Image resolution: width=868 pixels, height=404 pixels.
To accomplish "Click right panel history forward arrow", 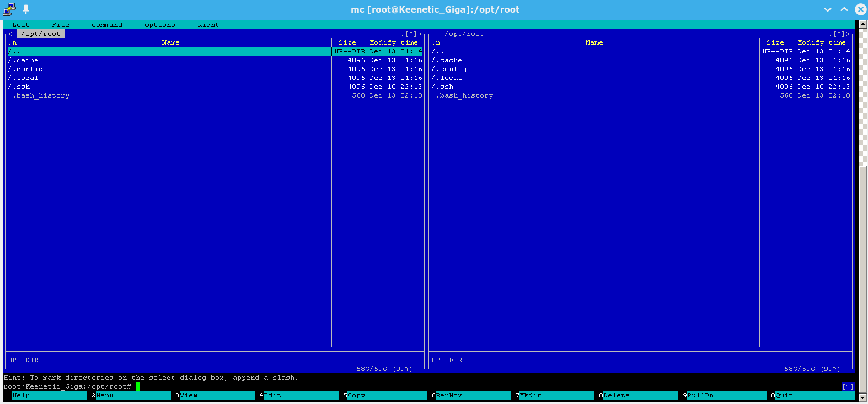I will (x=848, y=34).
